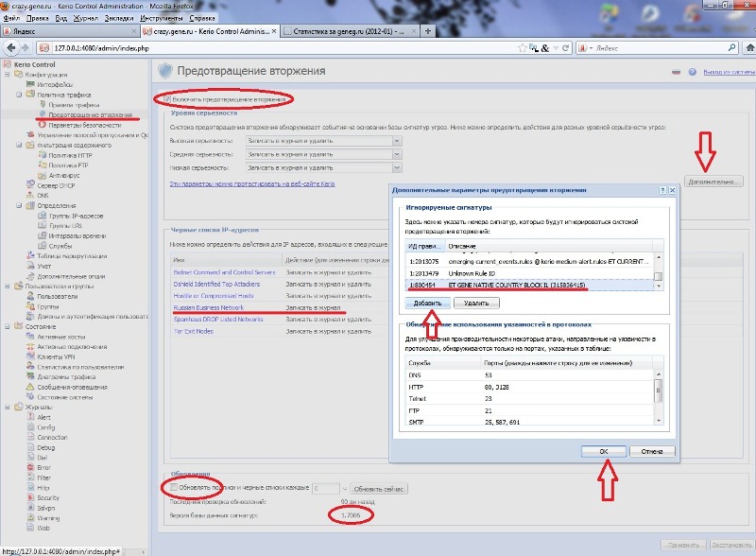This screenshot has height=556, width=756.
Task: Confirm dialog with OK button
Action: click(604, 451)
